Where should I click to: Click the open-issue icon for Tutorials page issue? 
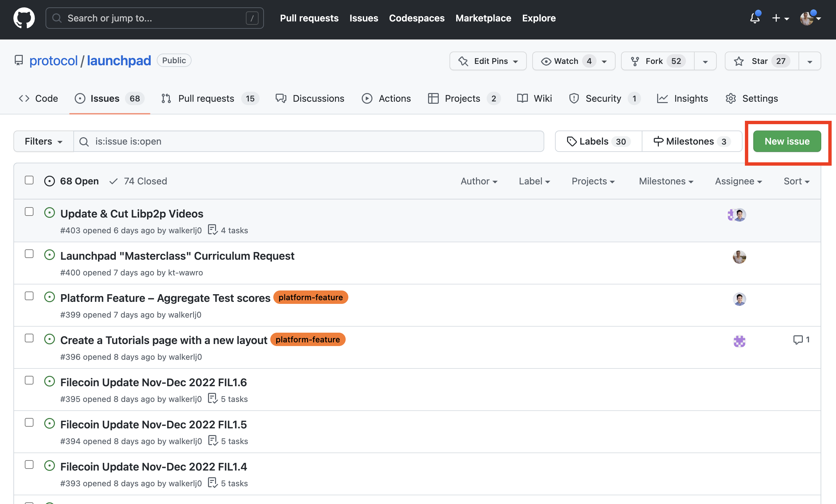pyautogui.click(x=50, y=339)
